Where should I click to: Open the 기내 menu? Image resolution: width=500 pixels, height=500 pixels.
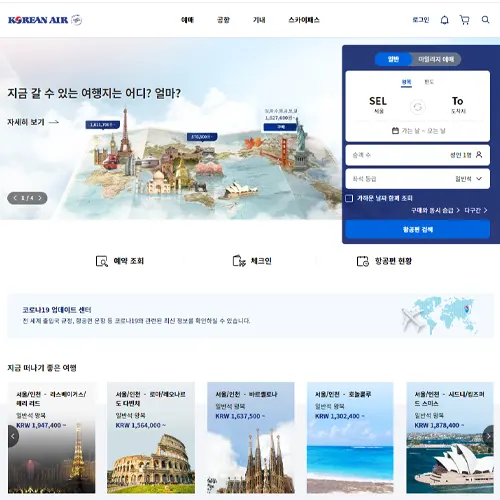[x=259, y=20]
